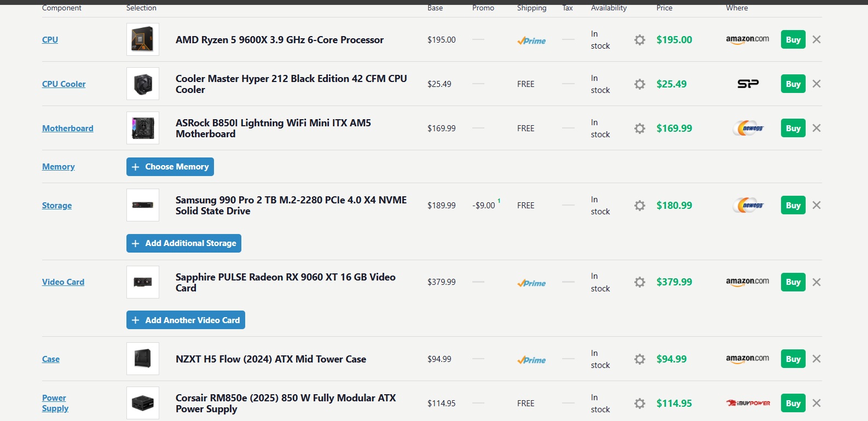868x421 pixels.
Task: Open the Motherboard component link
Action: 68,128
